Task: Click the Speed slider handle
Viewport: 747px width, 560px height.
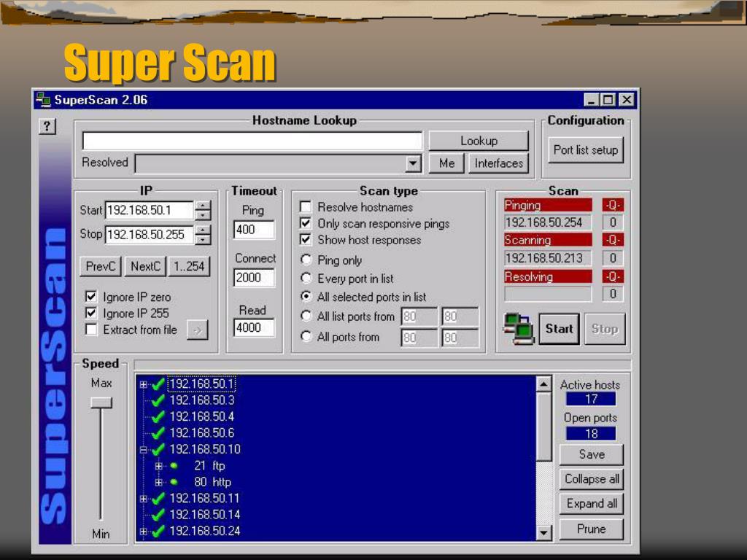Action: 101,402
